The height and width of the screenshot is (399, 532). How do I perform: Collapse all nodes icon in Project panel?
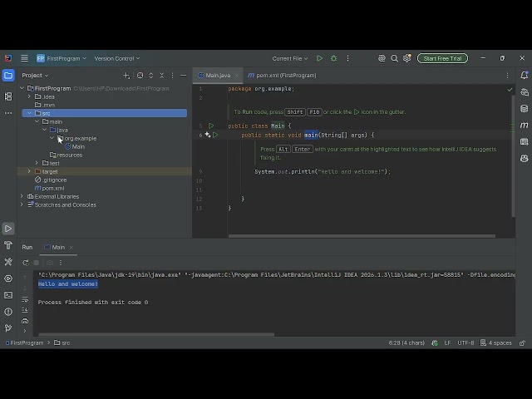[162, 76]
